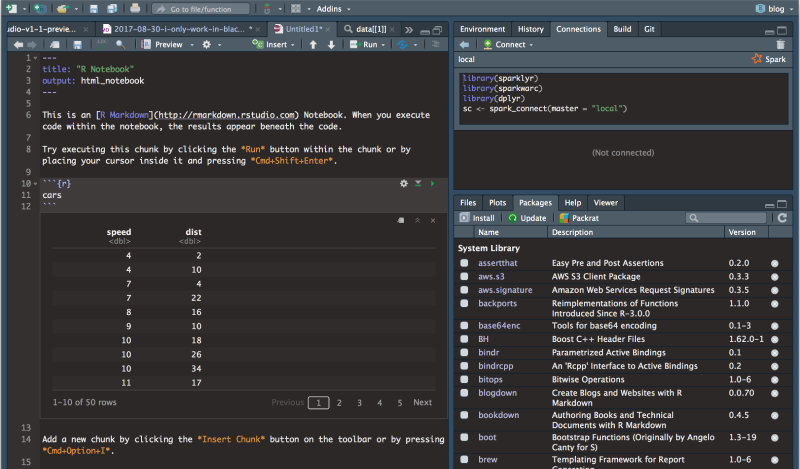Go to previous chunk with up arrow
800x469 pixels.
(x=313, y=45)
